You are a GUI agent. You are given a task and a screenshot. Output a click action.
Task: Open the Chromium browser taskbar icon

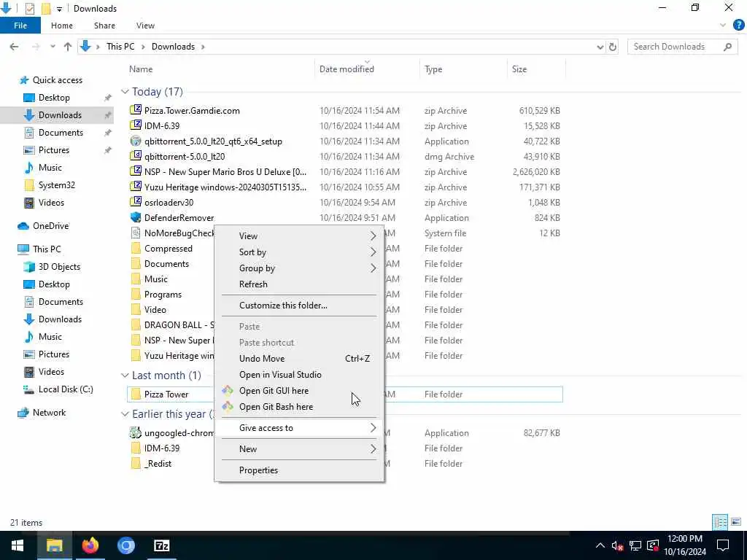click(x=125, y=545)
